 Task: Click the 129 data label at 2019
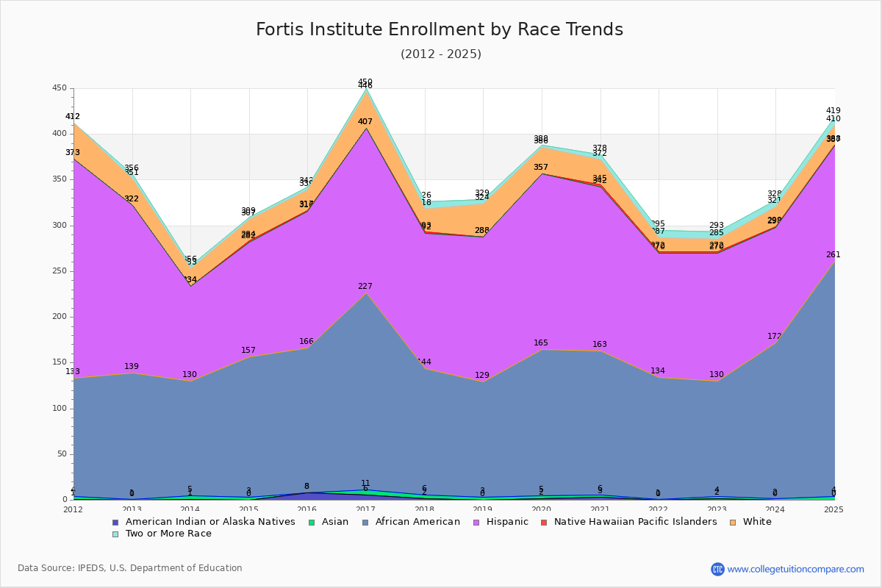482,376
